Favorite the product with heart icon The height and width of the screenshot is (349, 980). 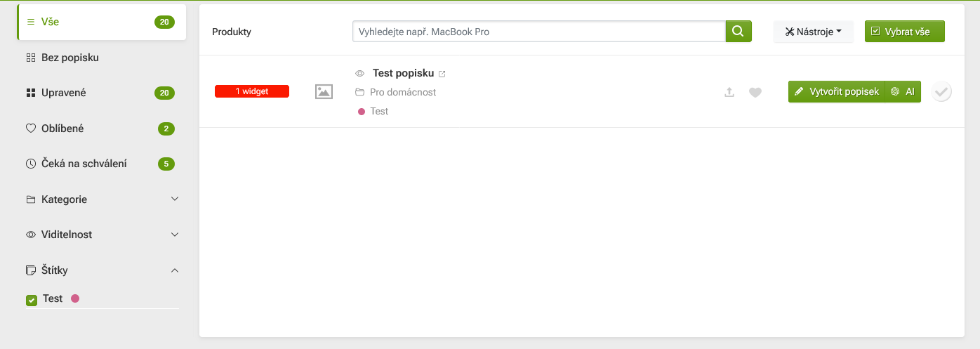tap(755, 92)
